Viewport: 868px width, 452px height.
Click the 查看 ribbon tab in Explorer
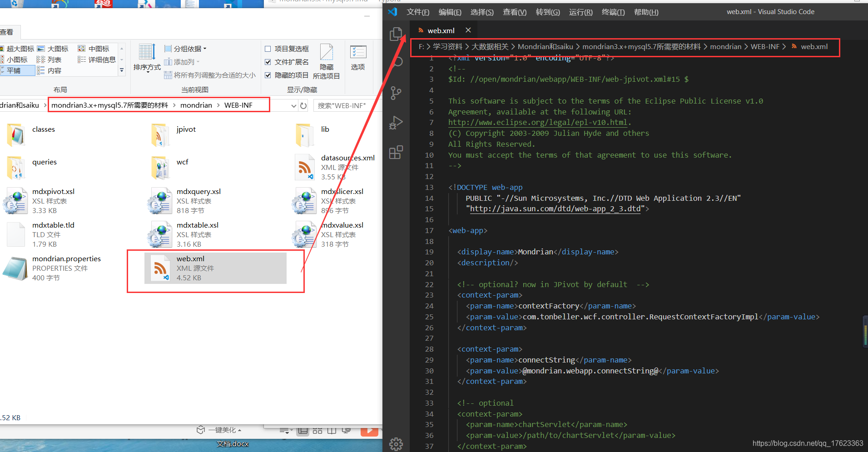[x=7, y=32]
